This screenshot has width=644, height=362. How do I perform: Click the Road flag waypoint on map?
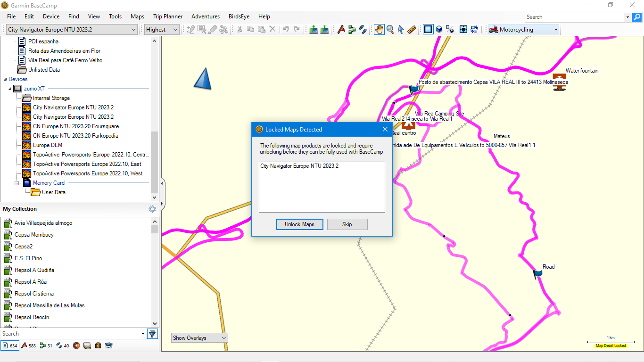click(x=537, y=274)
